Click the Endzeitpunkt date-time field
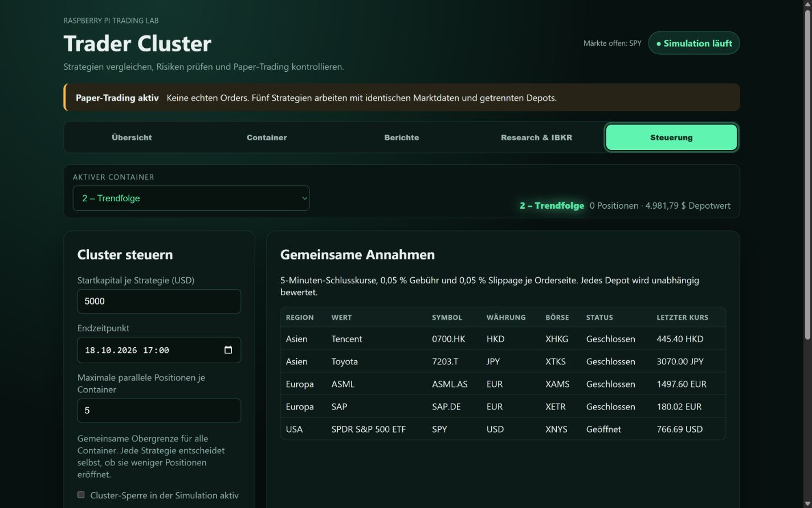 [159, 350]
